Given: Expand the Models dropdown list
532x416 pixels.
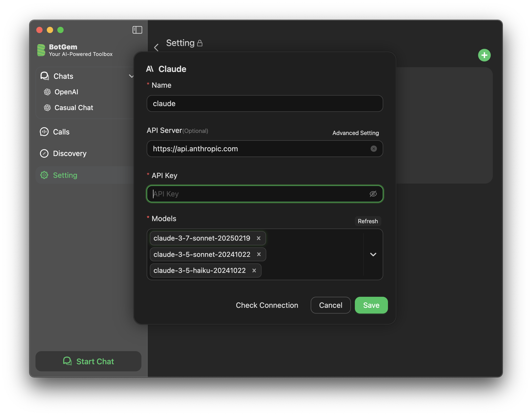Looking at the screenshot, I should click(x=373, y=254).
